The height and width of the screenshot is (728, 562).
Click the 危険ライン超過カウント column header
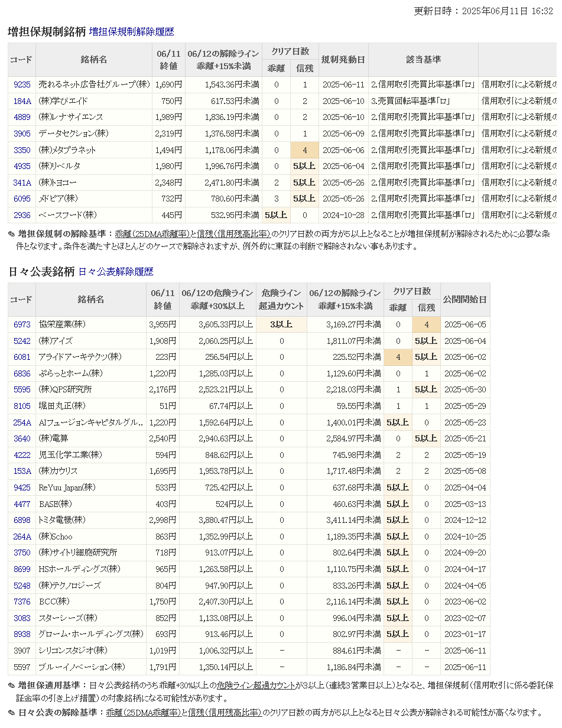pos(281,300)
